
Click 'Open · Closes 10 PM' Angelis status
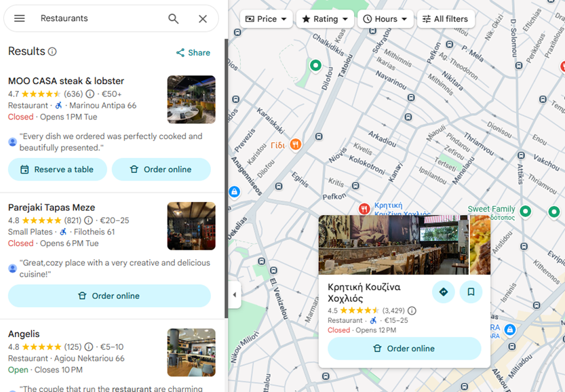[45, 370]
